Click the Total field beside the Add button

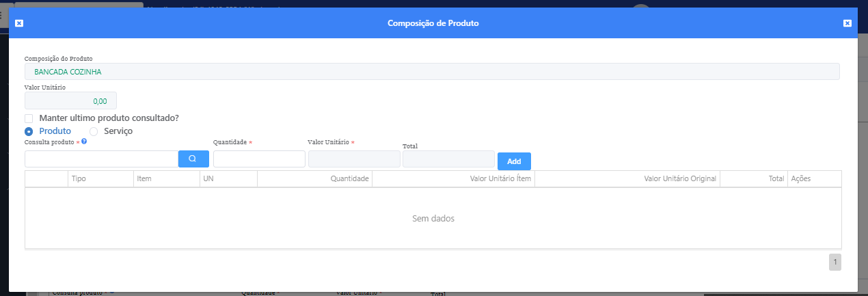448,159
